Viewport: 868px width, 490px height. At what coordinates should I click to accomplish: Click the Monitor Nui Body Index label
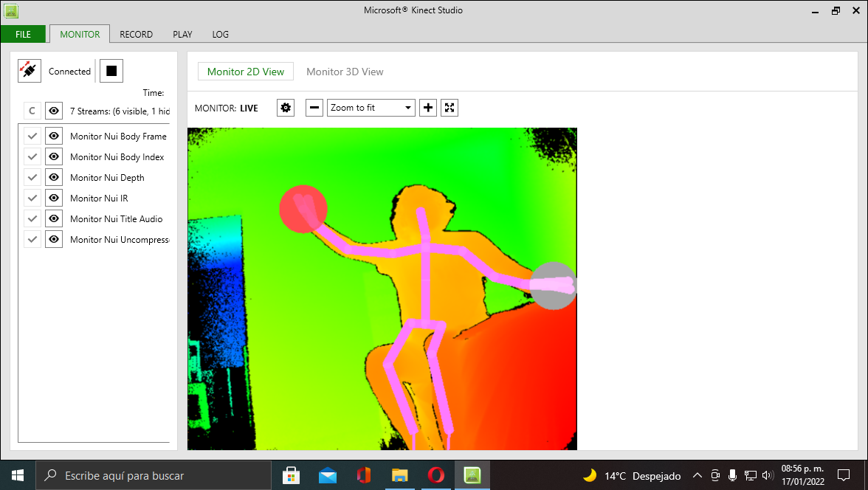[117, 156]
